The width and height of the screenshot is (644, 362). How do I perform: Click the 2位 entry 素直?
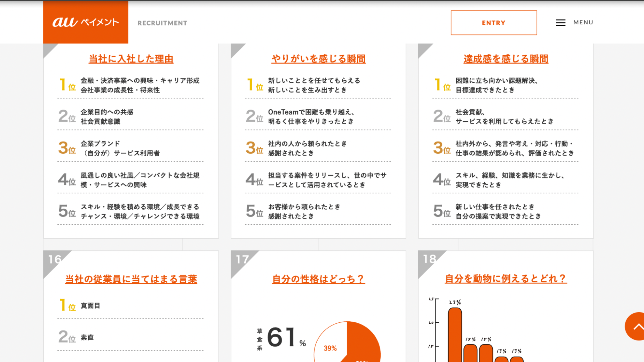87,337
